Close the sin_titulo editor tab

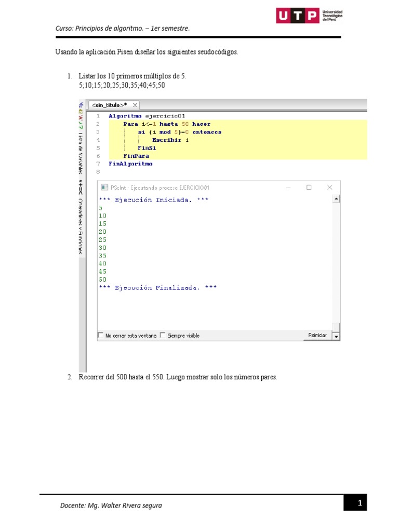click(x=135, y=104)
